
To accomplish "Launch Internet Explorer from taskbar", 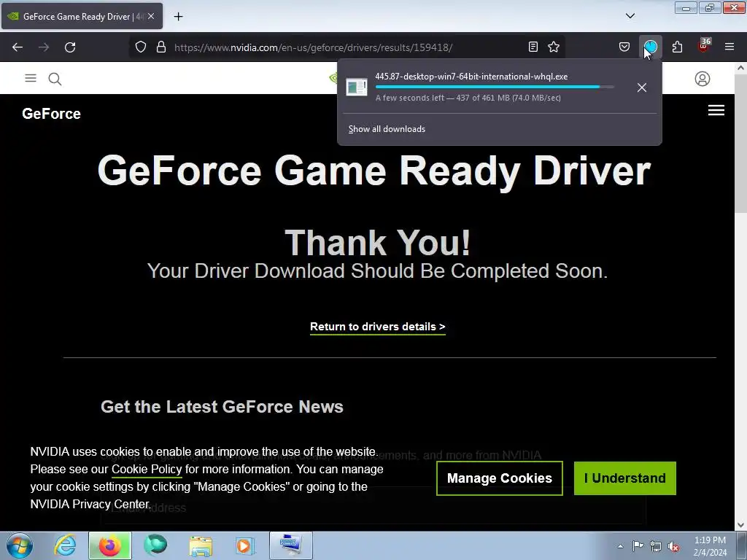I will click(65, 545).
